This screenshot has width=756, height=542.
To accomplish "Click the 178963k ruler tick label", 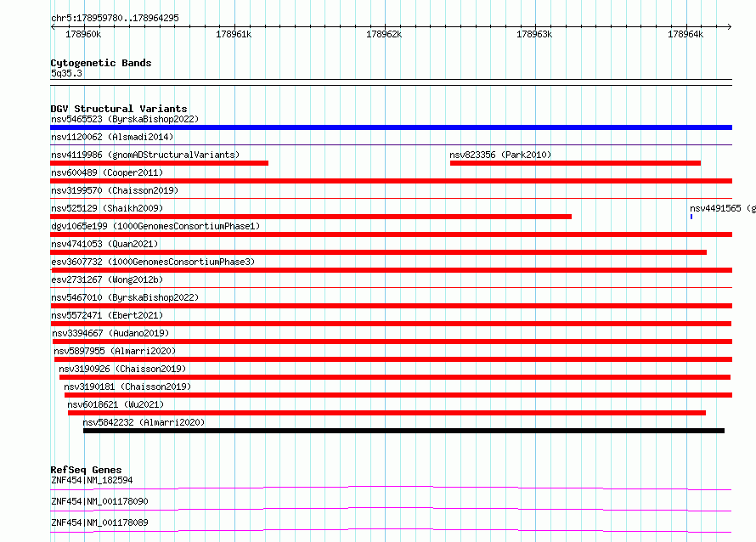I will 534,34.
